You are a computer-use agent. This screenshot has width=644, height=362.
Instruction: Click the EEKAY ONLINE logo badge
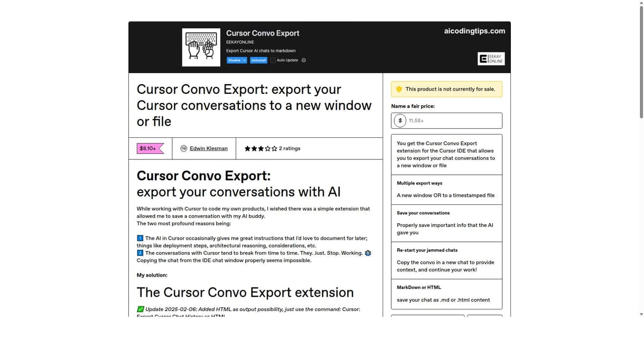pyautogui.click(x=491, y=58)
